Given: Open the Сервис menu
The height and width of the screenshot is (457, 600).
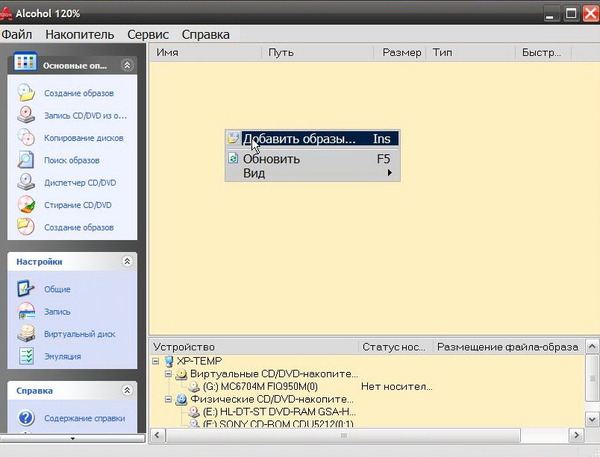Looking at the screenshot, I should click(148, 34).
